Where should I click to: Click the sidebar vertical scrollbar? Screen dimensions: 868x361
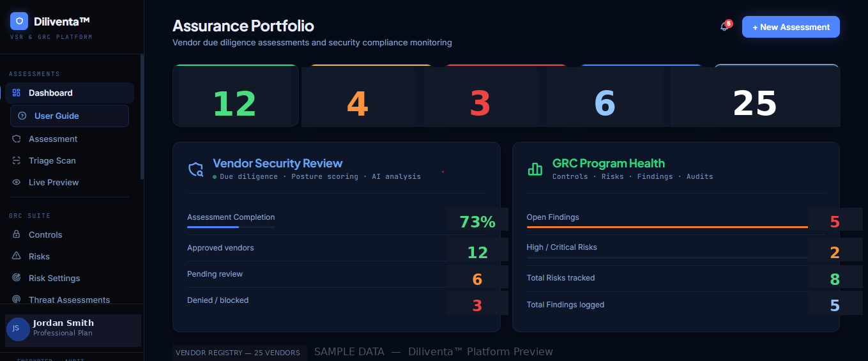point(142,116)
